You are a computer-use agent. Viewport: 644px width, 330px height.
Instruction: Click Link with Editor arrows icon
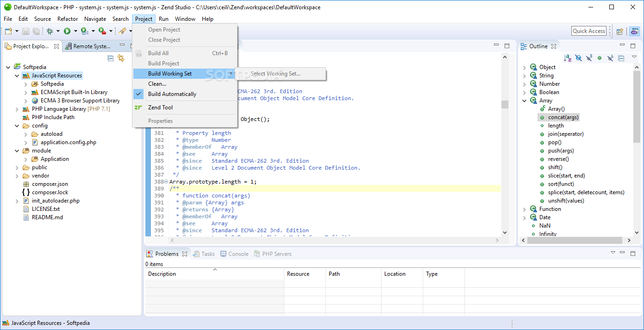pos(121,58)
